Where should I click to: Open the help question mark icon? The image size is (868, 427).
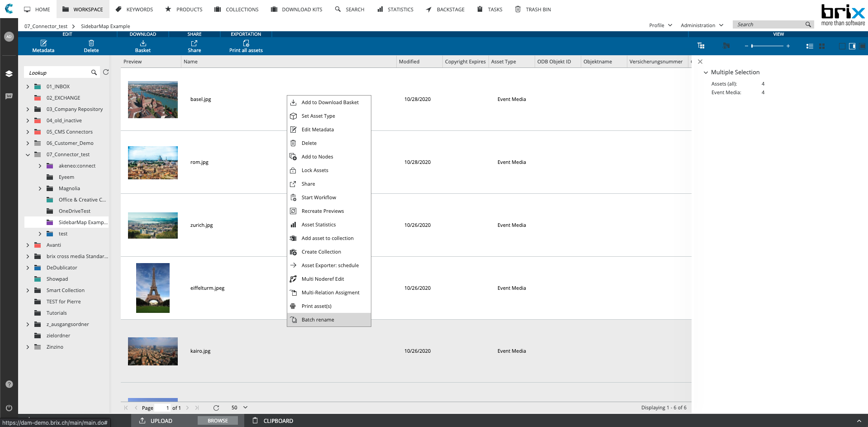[x=9, y=384]
